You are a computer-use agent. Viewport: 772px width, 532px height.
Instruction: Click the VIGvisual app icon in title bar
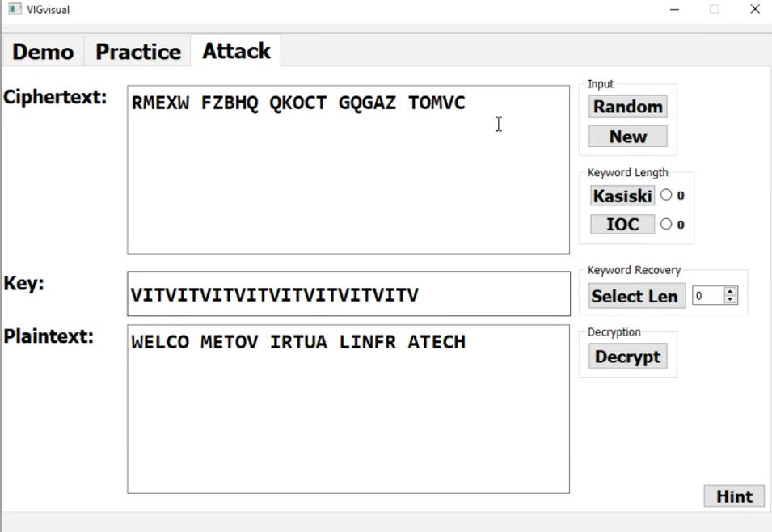14,10
